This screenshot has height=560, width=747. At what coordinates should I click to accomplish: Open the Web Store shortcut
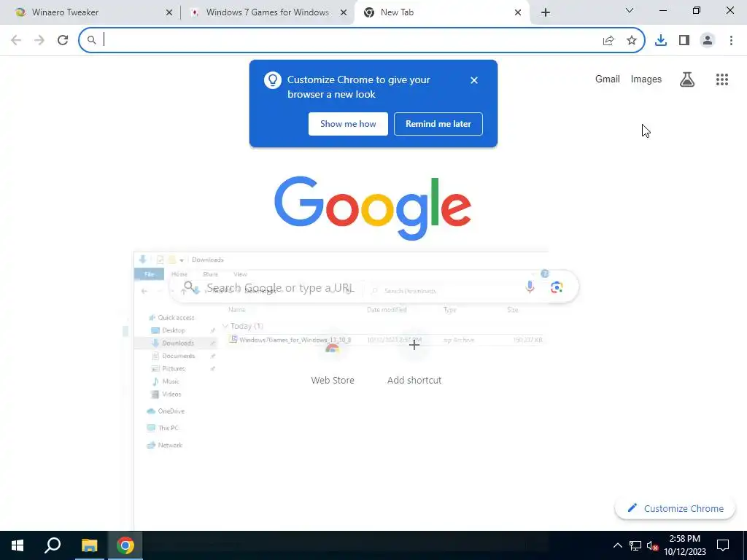333,357
